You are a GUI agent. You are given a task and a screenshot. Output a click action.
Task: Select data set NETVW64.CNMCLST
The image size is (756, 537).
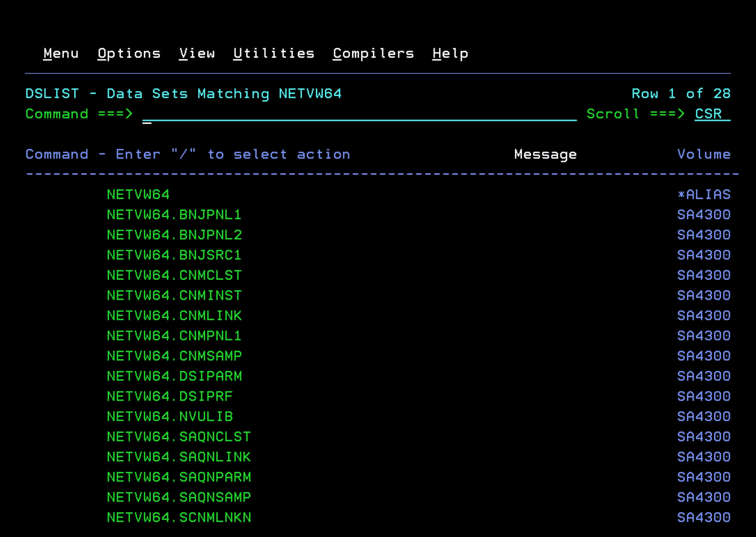(174, 275)
